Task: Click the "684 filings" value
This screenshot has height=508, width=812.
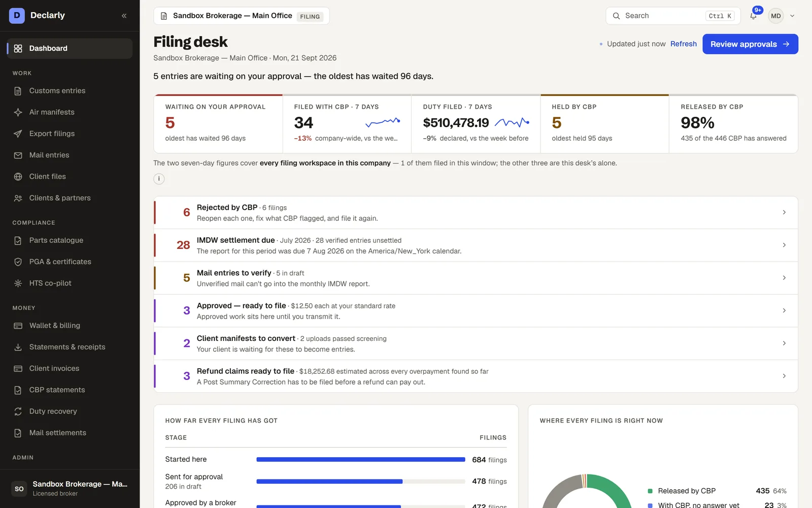Action: pyautogui.click(x=489, y=460)
